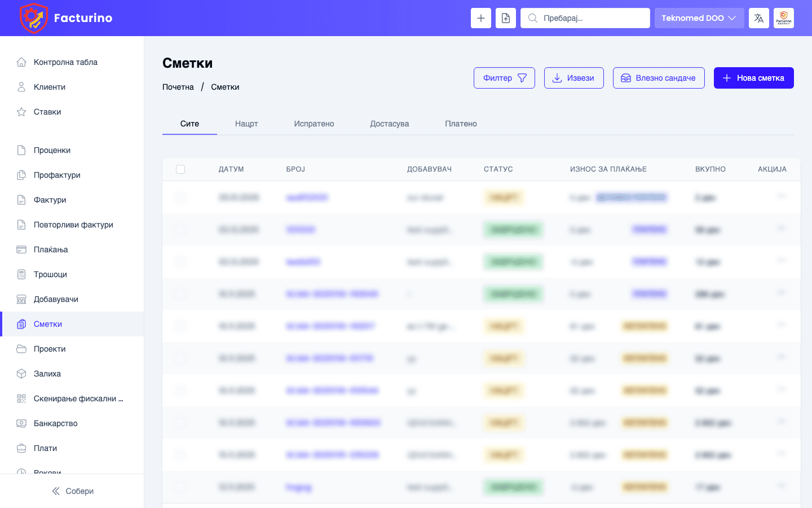Viewport: 812px width, 508px height.
Task: Open Скенирање фискални sidebar item
Action: [78, 398]
